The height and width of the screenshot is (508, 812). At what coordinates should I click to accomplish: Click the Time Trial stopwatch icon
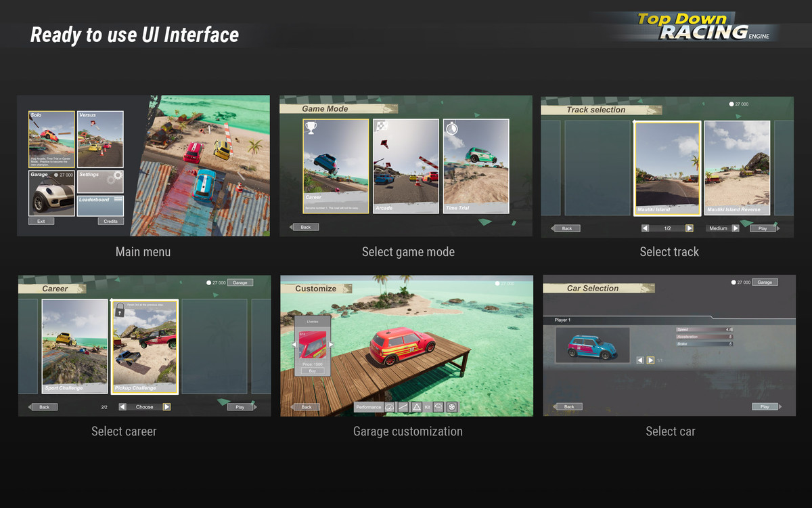tap(451, 127)
